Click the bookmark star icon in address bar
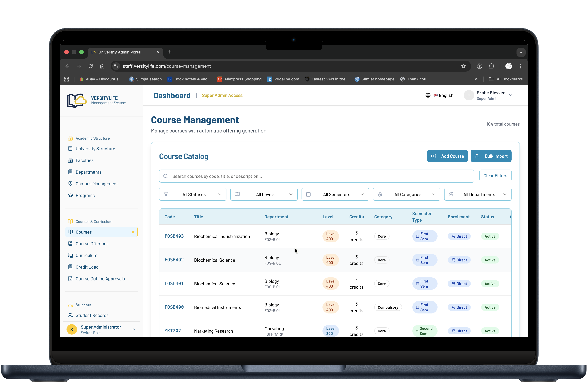The height and width of the screenshot is (383, 588). click(x=463, y=66)
